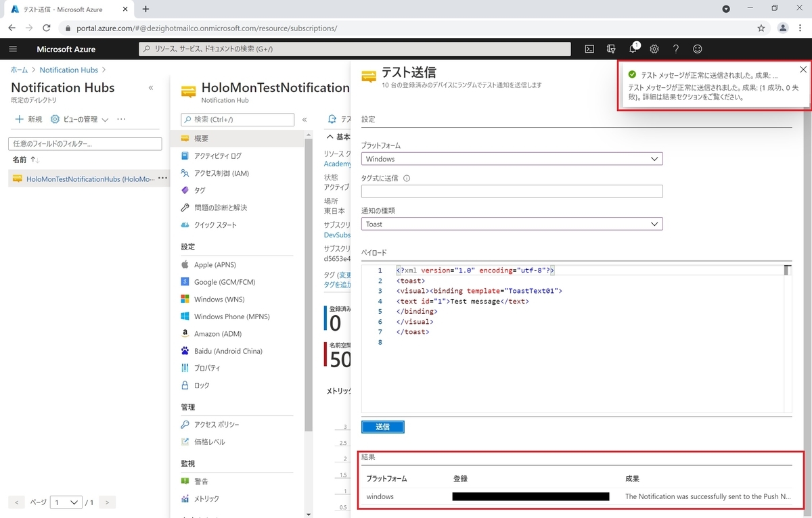Image resolution: width=812 pixels, height=518 pixels.
Task: Click the previous page arrow button
Action: (x=18, y=502)
